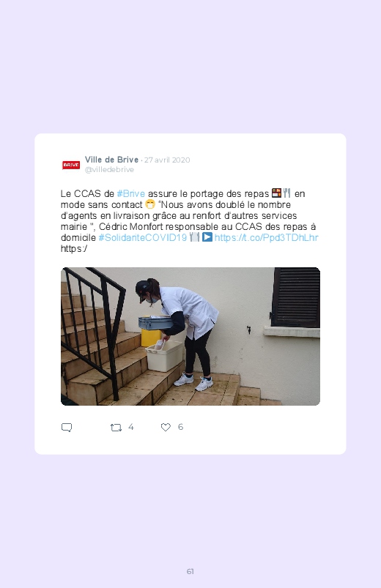Like the tweet with the heart icon
Viewport: 381px width, 588px height.
point(166,427)
